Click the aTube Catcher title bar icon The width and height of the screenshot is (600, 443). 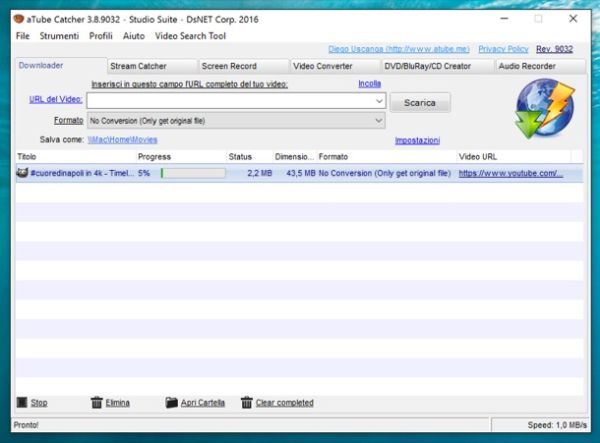click(19, 18)
